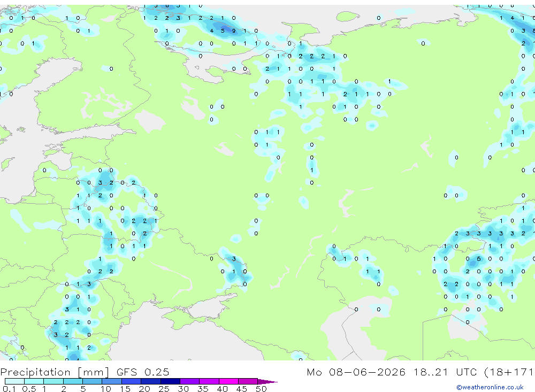This screenshot has width=535, height=392.
Task: Click the 45–50 mm legend color swatch
Action: point(248,381)
